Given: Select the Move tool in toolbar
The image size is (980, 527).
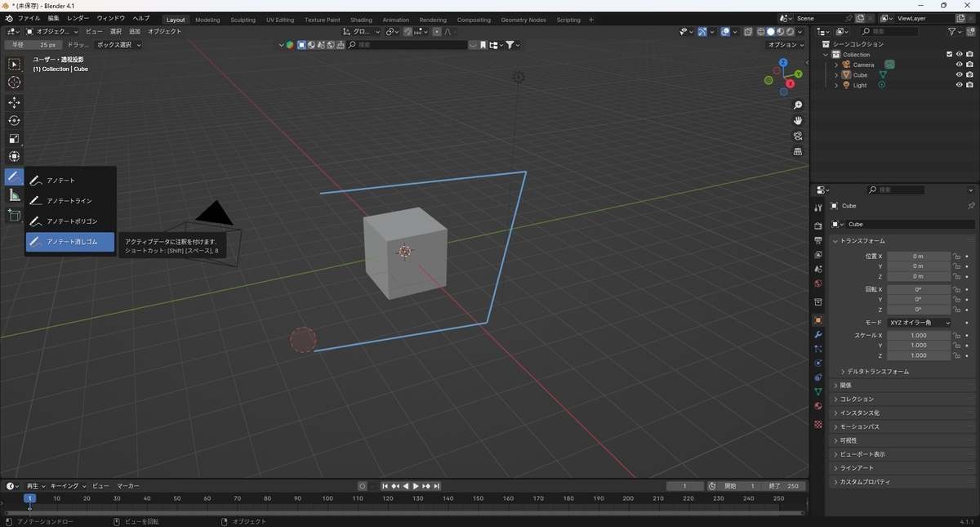Looking at the screenshot, I should (x=14, y=102).
